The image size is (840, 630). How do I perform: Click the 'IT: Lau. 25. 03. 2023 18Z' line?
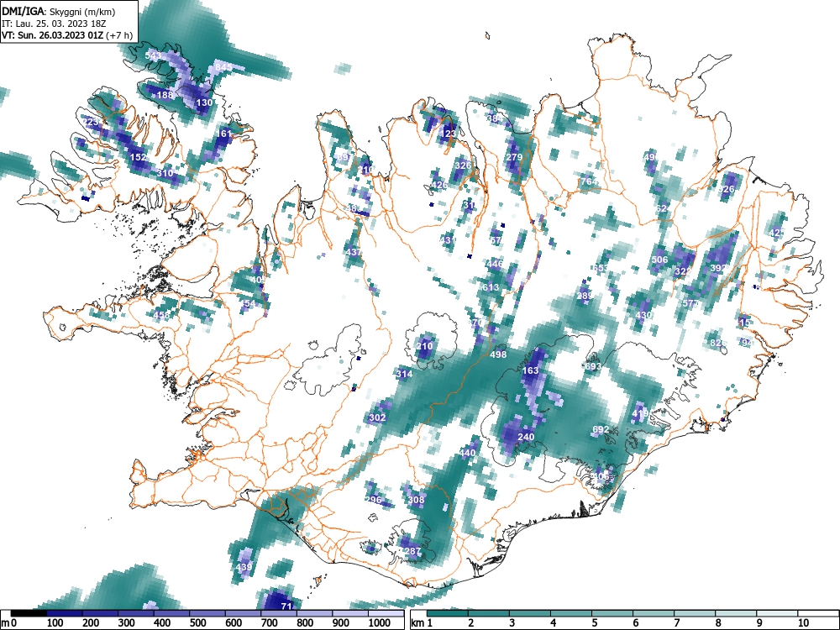click(55, 24)
